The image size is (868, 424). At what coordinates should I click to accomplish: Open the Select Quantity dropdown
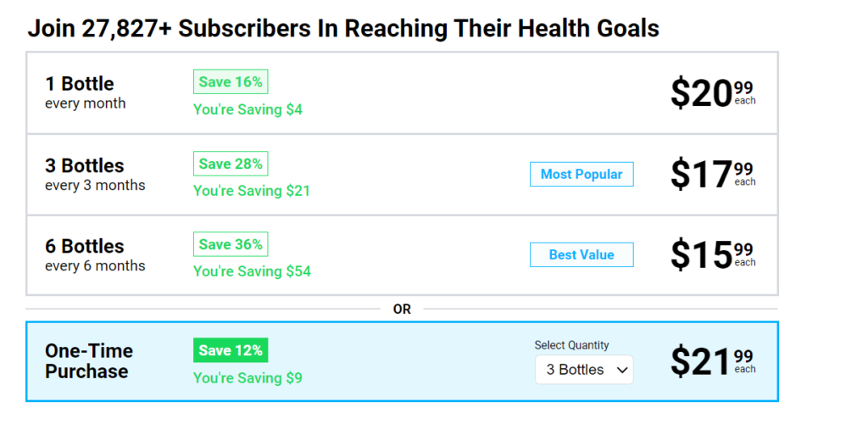pos(583,370)
